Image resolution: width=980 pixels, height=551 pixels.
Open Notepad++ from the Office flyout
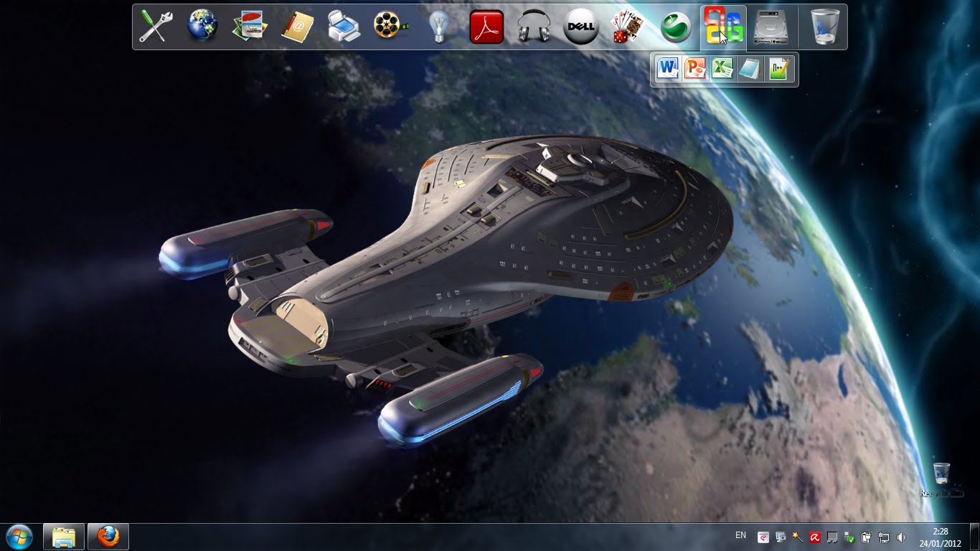[x=778, y=69]
